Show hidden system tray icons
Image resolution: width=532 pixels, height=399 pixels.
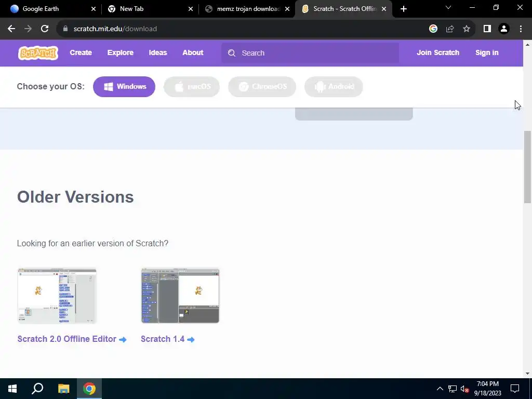click(x=440, y=389)
